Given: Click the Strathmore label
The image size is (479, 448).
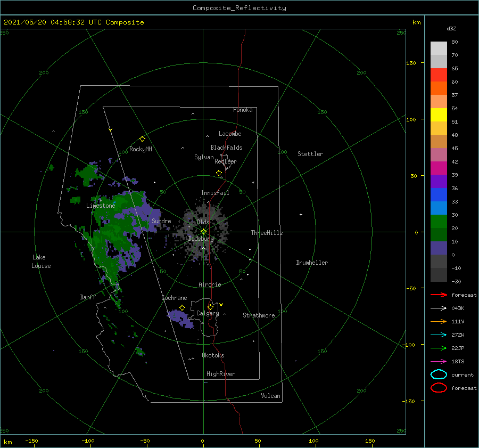Looking at the screenshot, I should 259,315.
